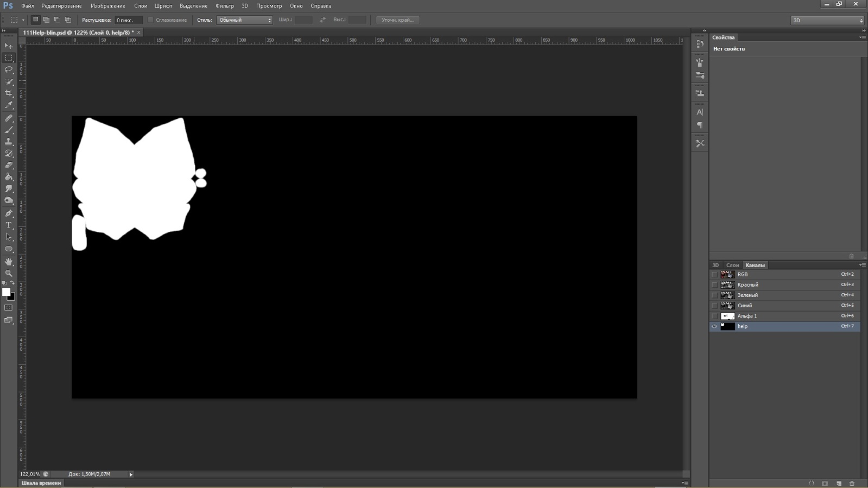This screenshot has height=488, width=868.
Task: Choose Add to Selection mode
Action: [47, 20]
